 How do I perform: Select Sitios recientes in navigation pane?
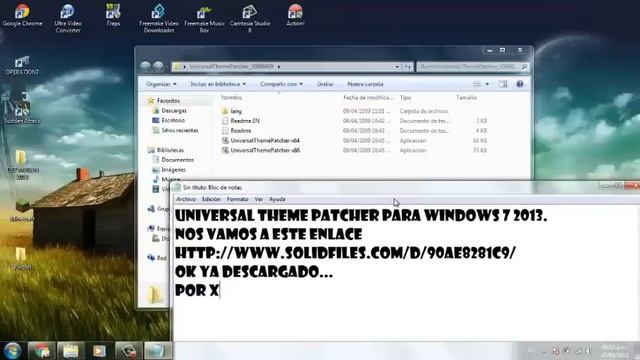(x=180, y=130)
